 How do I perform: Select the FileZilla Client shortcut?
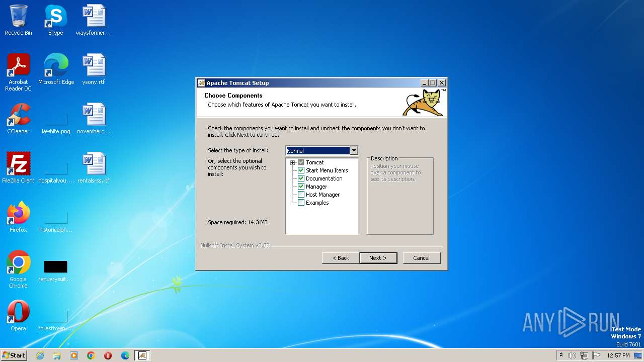tap(18, 168)
